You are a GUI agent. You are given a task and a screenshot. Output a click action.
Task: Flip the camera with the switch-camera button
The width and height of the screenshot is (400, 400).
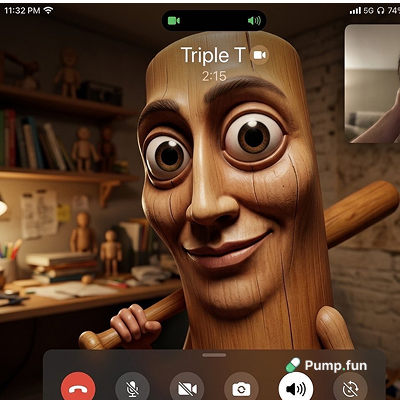[241, 387]
